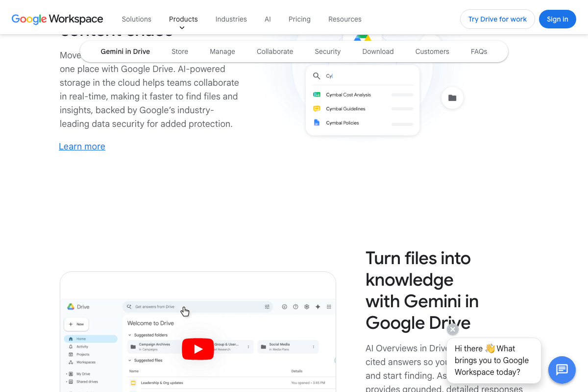This screenshot has width=588, height=392.
Task: Play the YouTube video with the red play button
Action: [198, 349]
